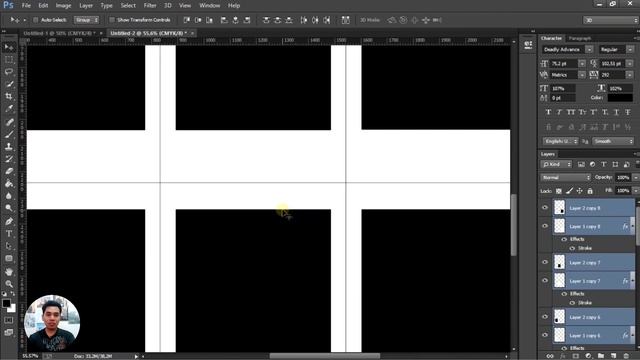Hide Layer 2 copy 8 via its eye
This screenshot has width=640, height=360.
point(545,208)
